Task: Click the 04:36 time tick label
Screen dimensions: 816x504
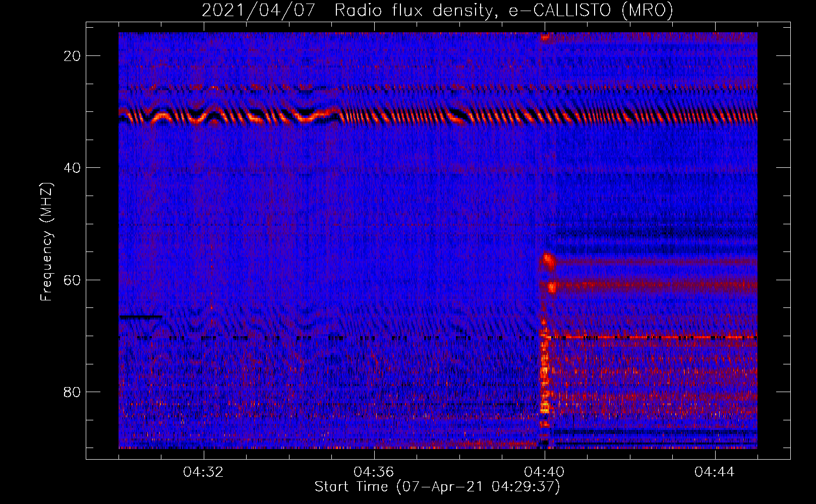Action: 374,472
